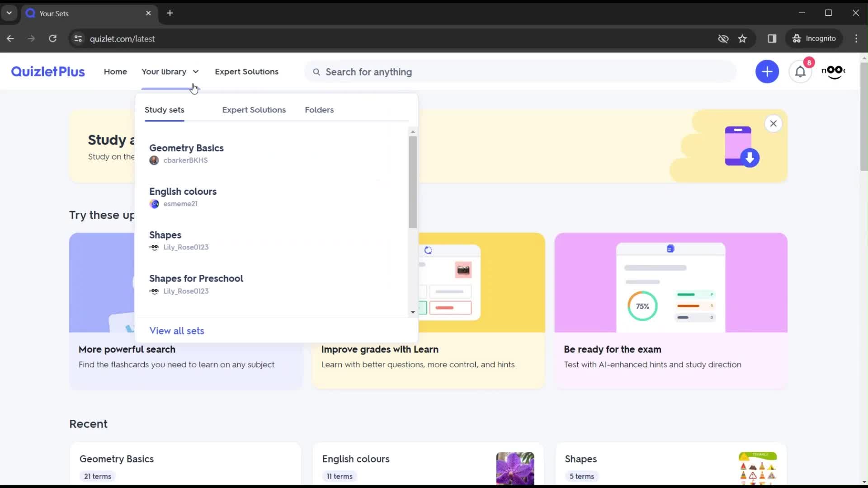Click esmeme21 avatar in dropdown
This screenshot has height=488, width=868.
[154, 204]
